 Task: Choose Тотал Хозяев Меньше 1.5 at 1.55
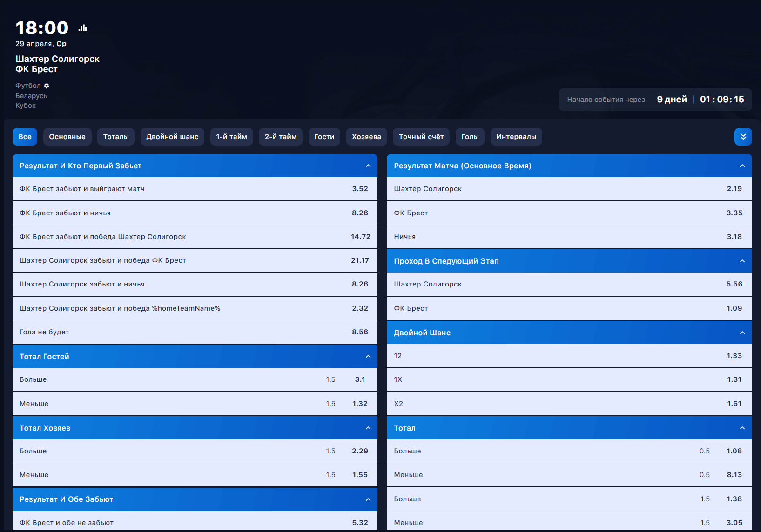click(x=195, y=475)
